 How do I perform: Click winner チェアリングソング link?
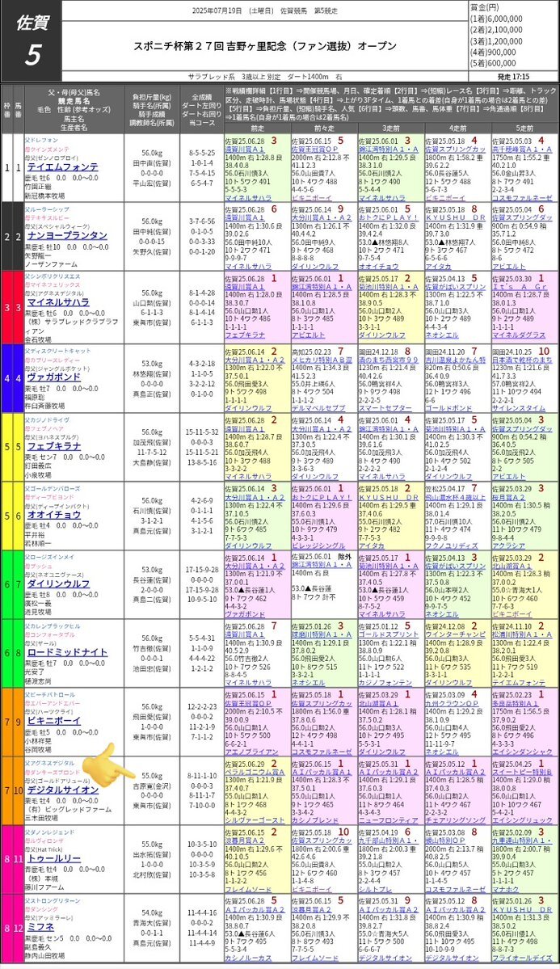[455, 820]
